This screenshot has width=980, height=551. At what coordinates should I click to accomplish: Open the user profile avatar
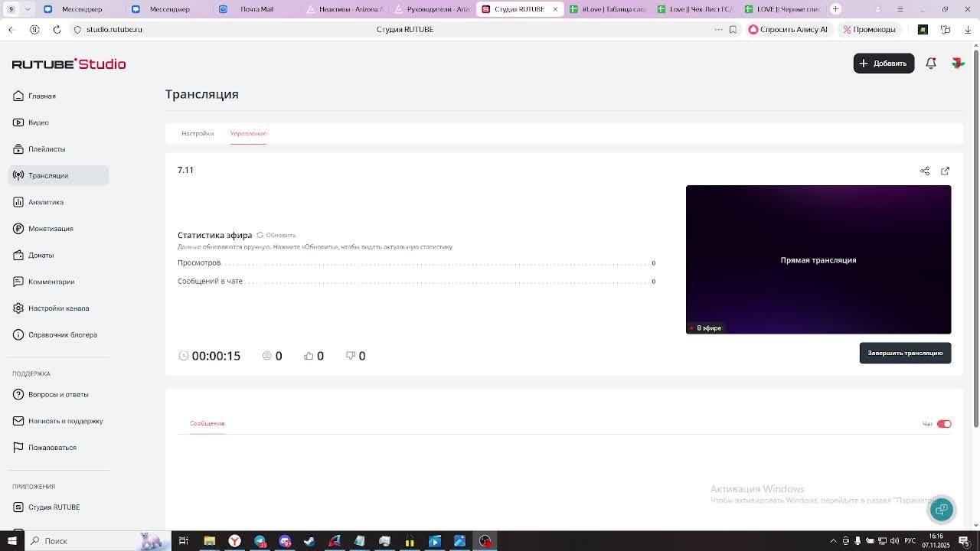point(958,64)
